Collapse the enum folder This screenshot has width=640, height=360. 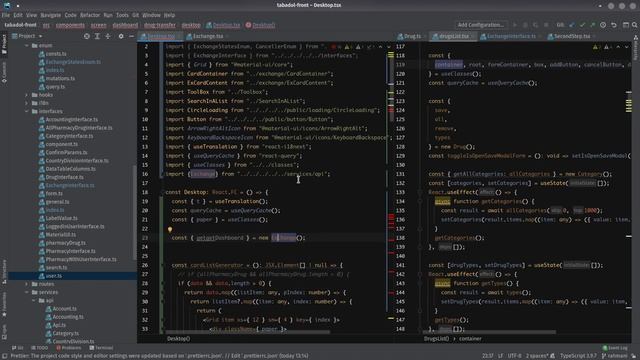click(27, 46)
